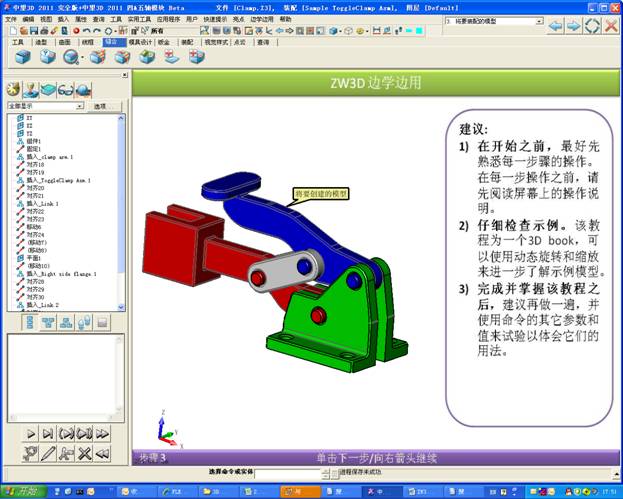
Task: Click the X delete icon below history list
Action: (x=84, y=453)
